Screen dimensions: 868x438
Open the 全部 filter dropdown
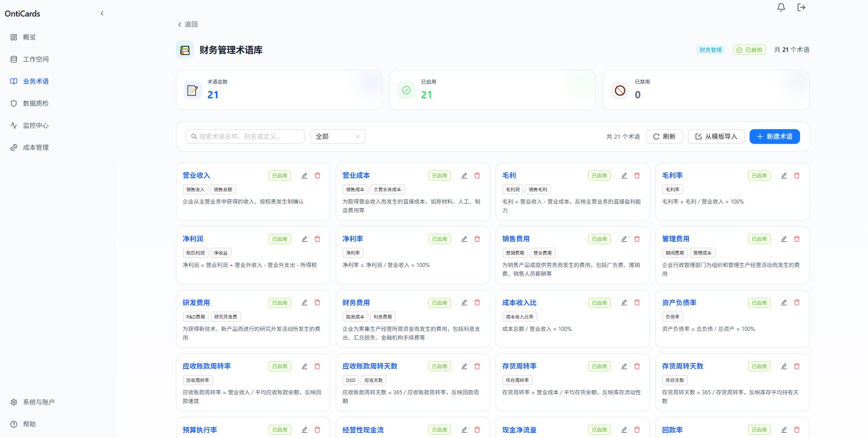coord(338,137)
